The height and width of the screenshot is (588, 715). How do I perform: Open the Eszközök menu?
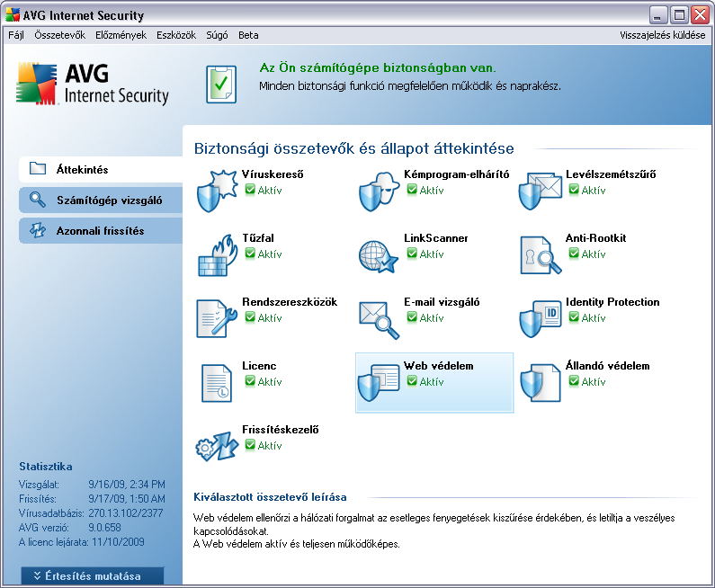tap(176, 35)
